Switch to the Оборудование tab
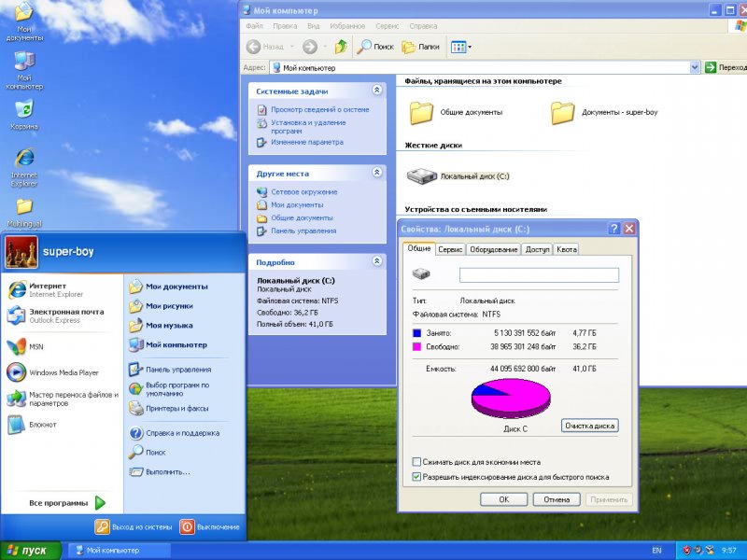Viewport: 747px width, 560px height. tap(494, 249)
